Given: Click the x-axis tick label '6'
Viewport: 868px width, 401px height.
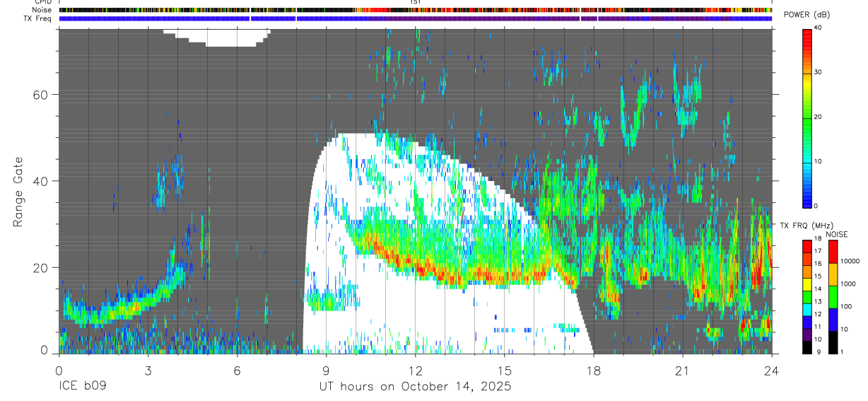Looking at the screenshot, I should (237, 371).
